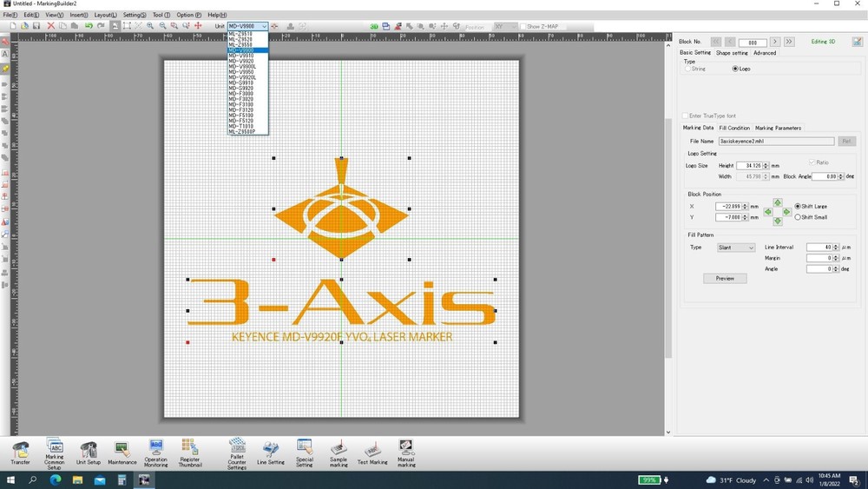The height and width of the screenshot is (489, 868).
Task: Open File Explorer from the taskbar
Action: click(x=77, y=480)
